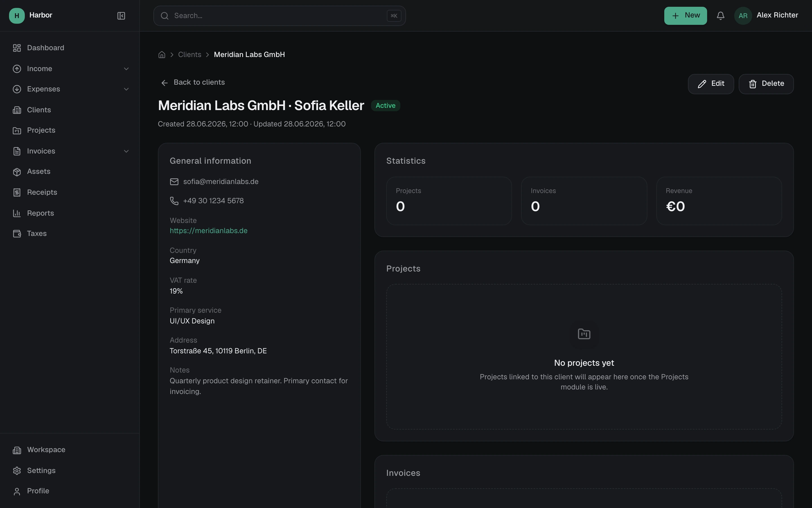812x508 pixels.
Task: Click the UI/UX Design service value
Action: [x=192, y=321]
